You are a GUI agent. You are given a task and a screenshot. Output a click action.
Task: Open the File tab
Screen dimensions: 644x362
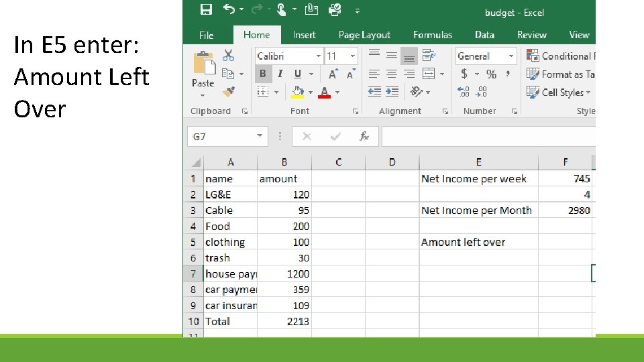point(206,36)
